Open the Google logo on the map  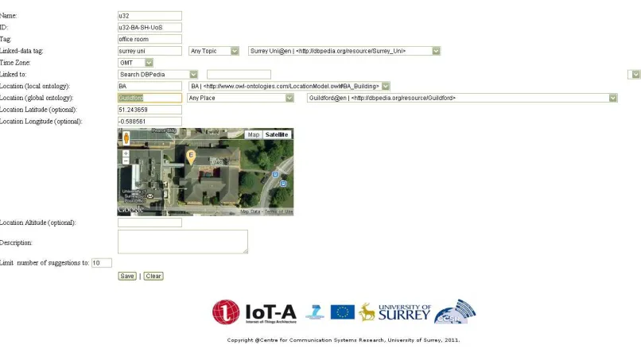[x=130, y=210]
